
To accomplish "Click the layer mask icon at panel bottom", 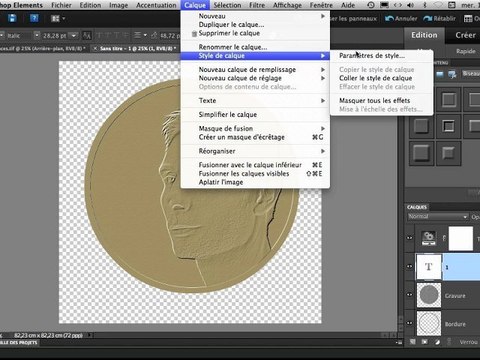I will (424, 342).
